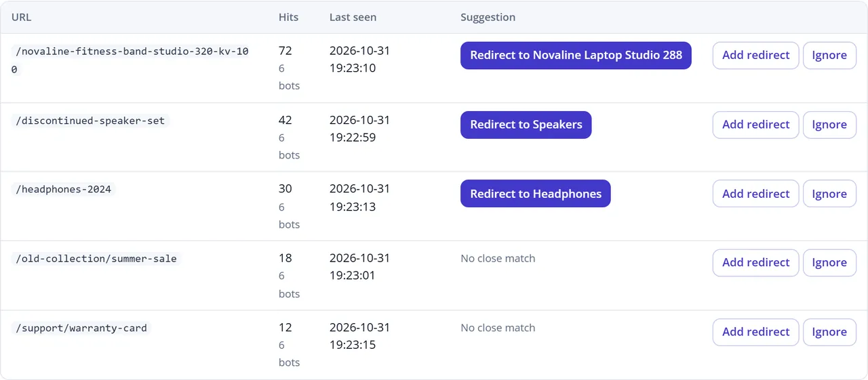Ignore the novaline-fitness-band 404 entry
The width and height of the screenshot is (868, 380).
click(829, 56)
